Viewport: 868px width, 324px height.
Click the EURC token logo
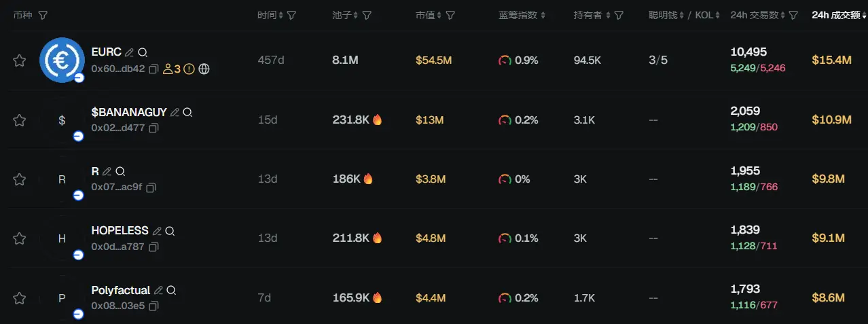click(x=62, y=60)
